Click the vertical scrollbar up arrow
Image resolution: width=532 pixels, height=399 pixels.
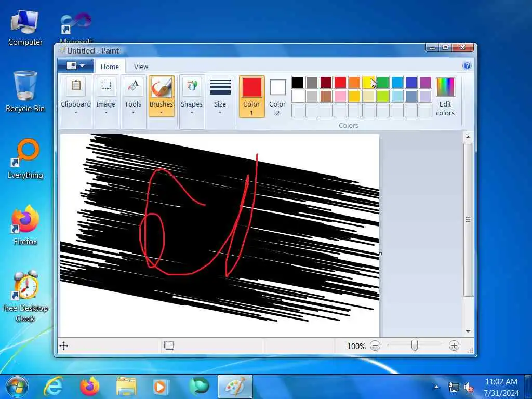click(468, 137)
